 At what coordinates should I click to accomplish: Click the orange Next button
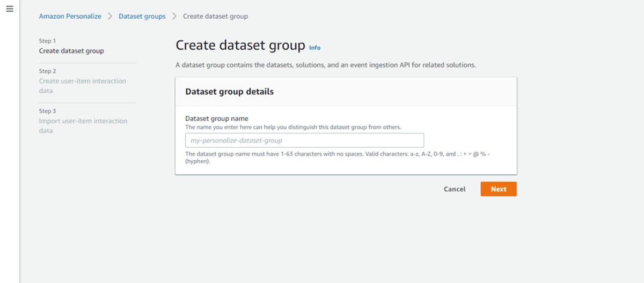[499, 189]
